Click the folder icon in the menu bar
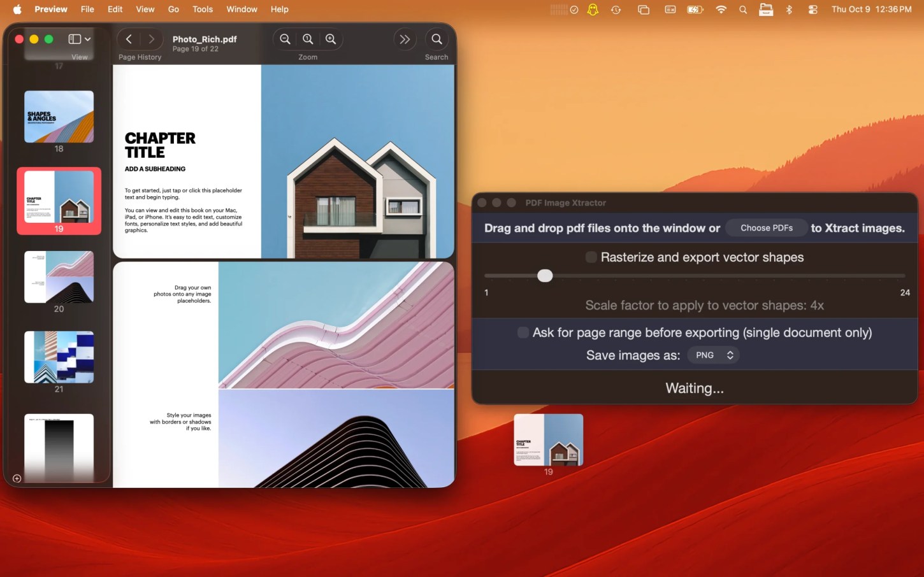Viewport: 924px width, 577px height. click(x=766, y=10)
